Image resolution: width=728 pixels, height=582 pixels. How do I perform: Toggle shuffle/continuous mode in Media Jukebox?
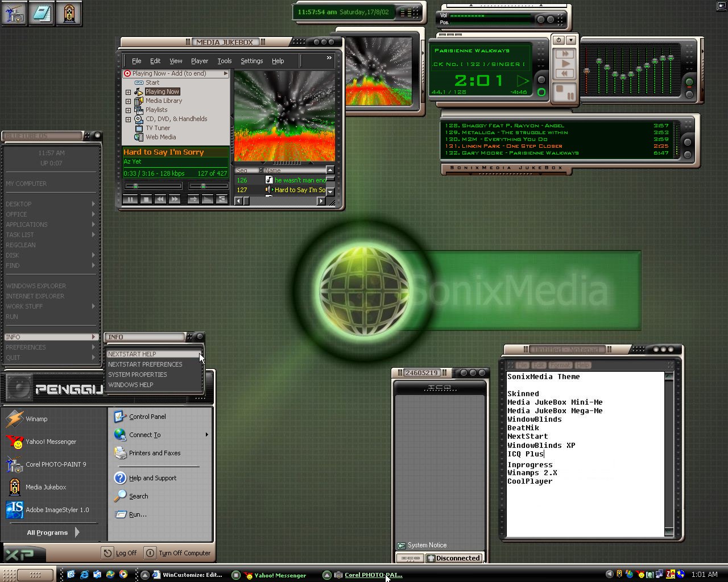[193, 199]
